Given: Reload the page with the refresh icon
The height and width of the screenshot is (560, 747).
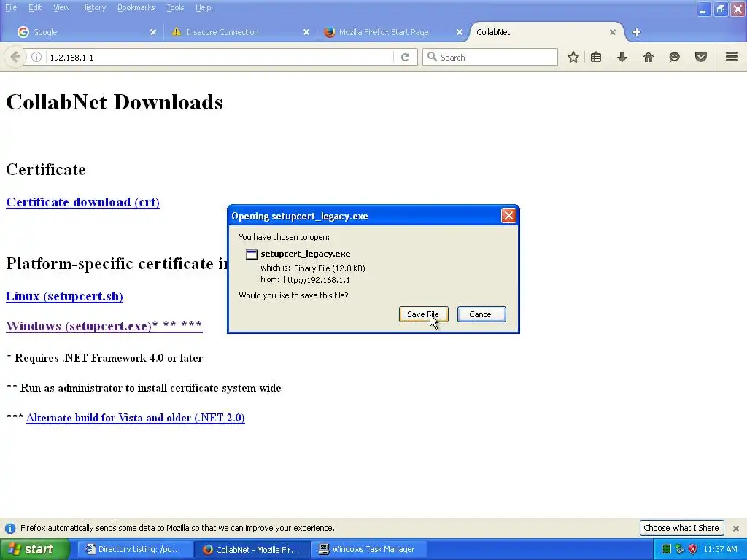Looking at the screenshot, I should pyautogui.click(x=405, y=57).
